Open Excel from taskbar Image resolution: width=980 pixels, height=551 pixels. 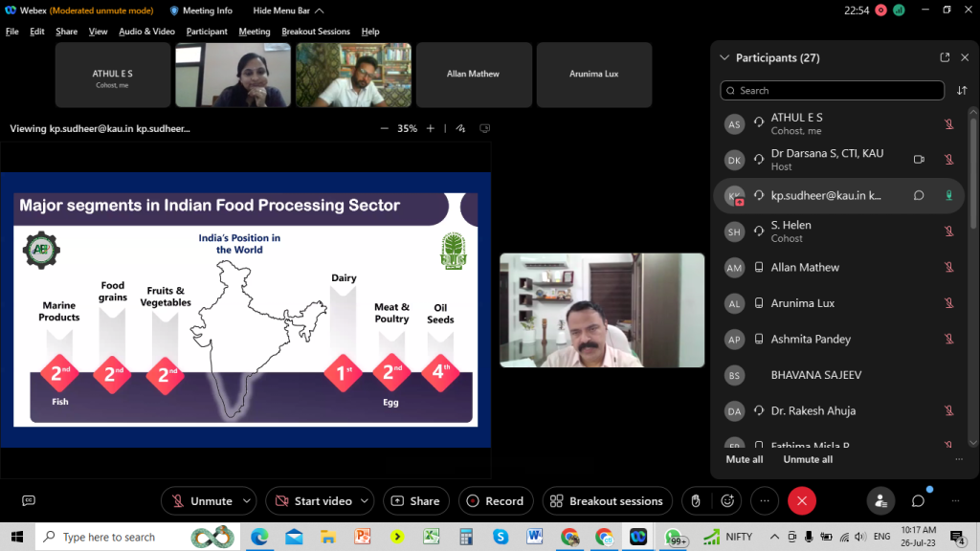432,537
